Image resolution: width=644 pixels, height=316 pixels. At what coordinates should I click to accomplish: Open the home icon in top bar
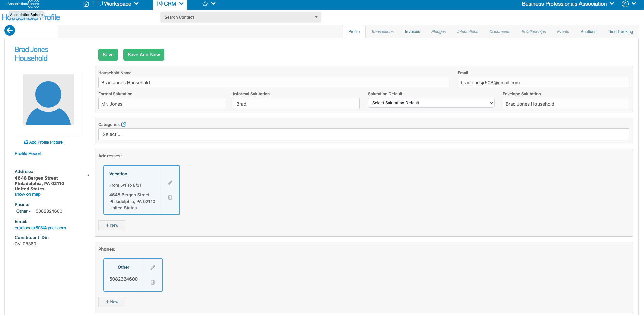tap(86, 4)
